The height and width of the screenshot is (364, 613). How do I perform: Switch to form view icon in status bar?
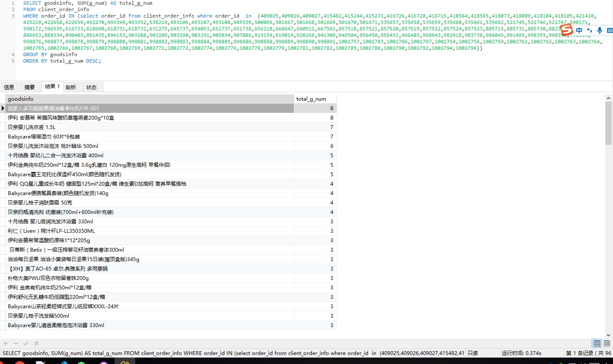pyautogui.click(x=607, y=343)
